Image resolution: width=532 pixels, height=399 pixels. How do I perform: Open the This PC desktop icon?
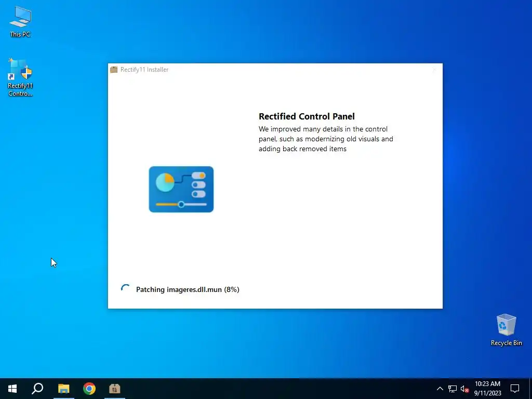tap(20, 22)
